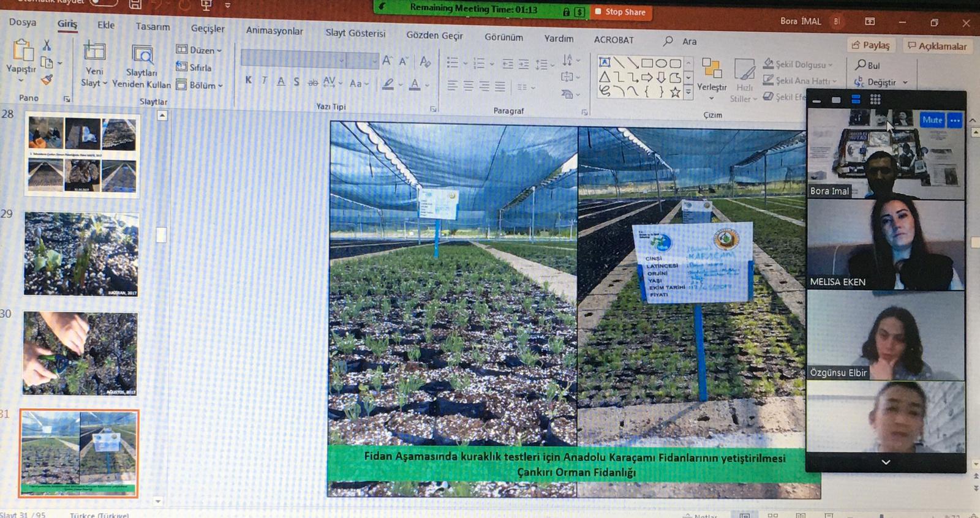Open the Dosya menu
980x518 pixels.
point(23,22)
